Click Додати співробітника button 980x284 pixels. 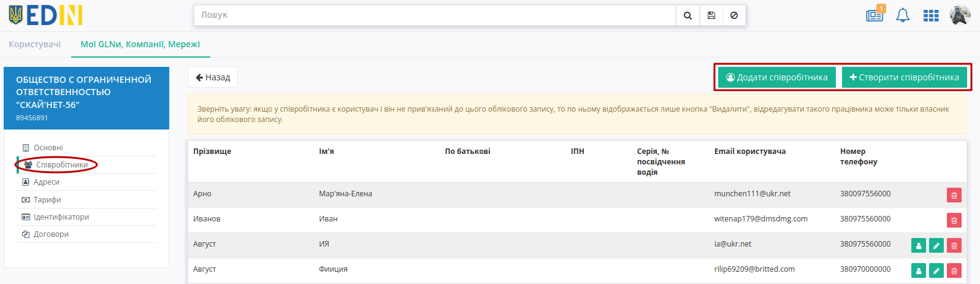pyautogui.click(x=776, y=77)
